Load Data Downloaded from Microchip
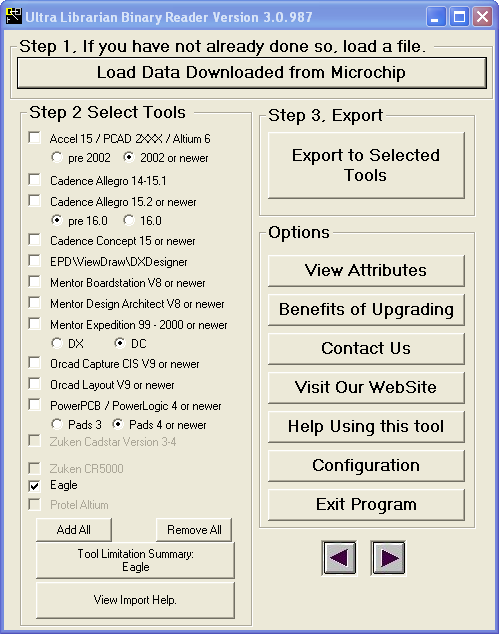Screen dimensions: 499x634 (252, 73)
